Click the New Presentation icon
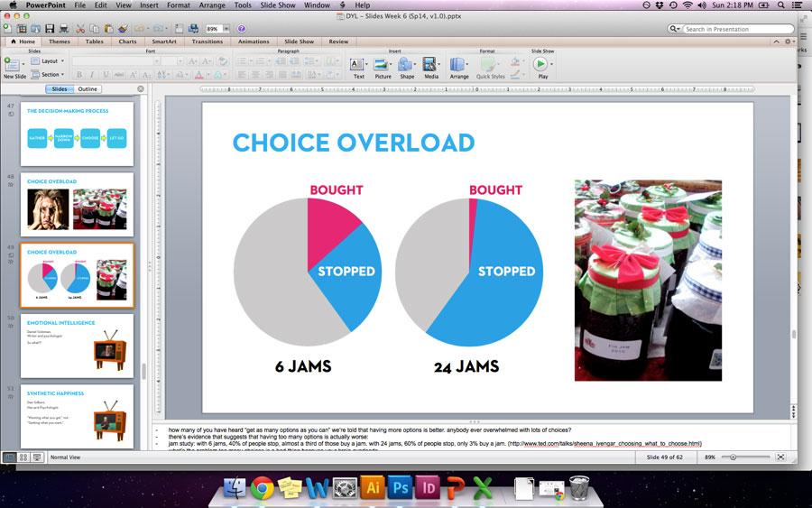The width and height of the screenshot is (812, 508). tap(8, 29)
